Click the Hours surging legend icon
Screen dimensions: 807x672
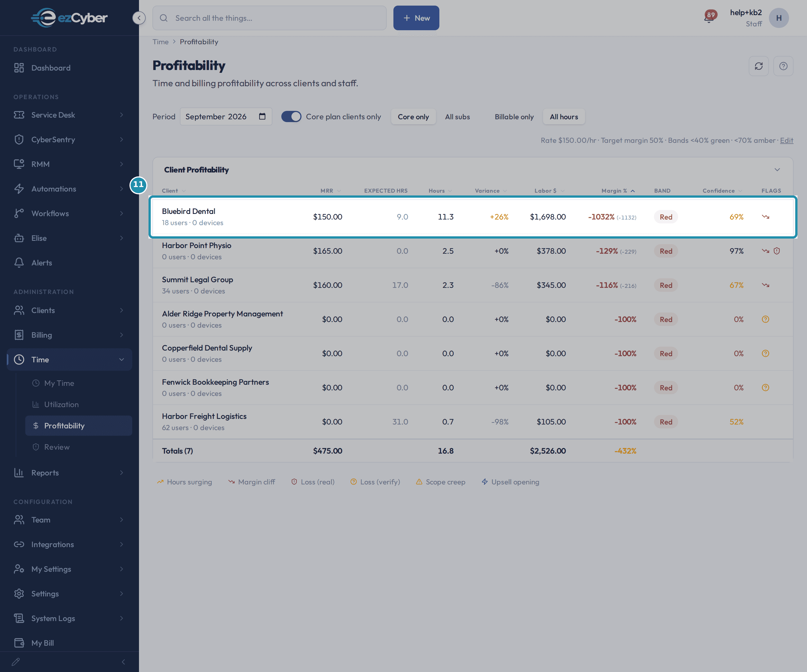(160, 482)
